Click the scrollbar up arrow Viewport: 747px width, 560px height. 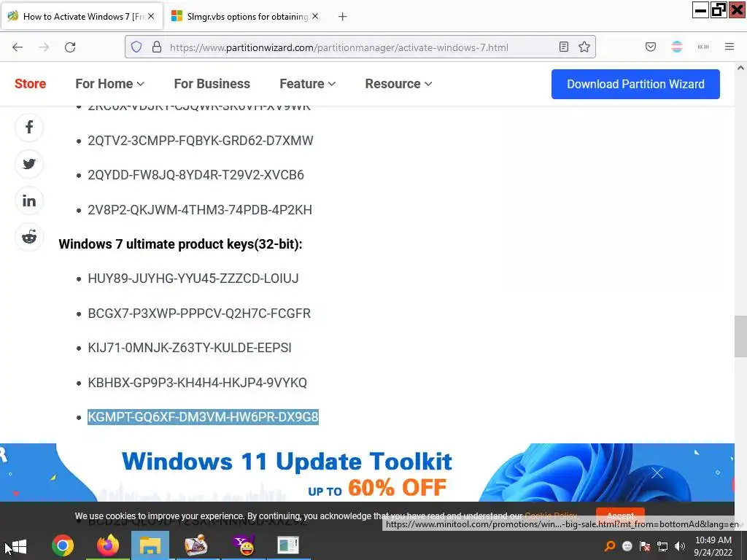click(740, 68)
